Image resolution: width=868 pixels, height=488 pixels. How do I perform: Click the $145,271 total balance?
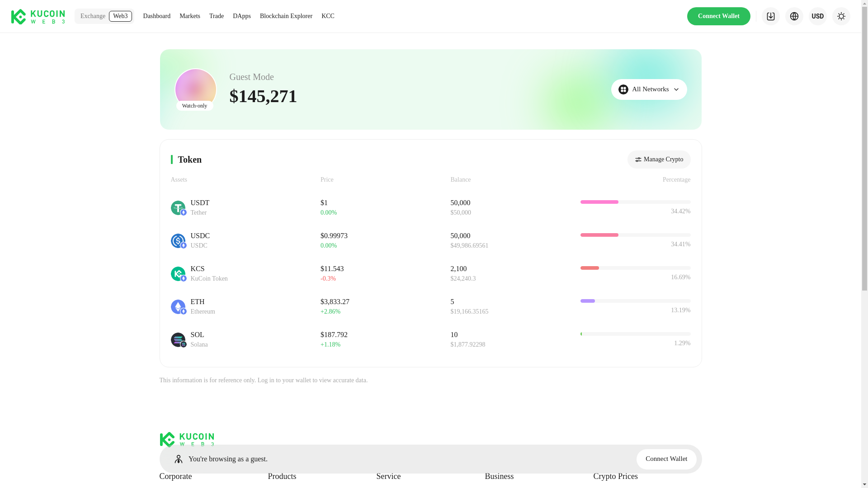point(263,96)
